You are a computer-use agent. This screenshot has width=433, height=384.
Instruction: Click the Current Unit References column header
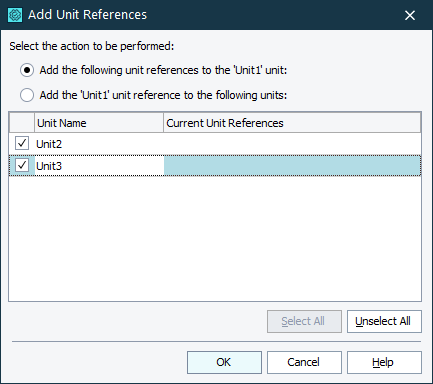[292, 123]
